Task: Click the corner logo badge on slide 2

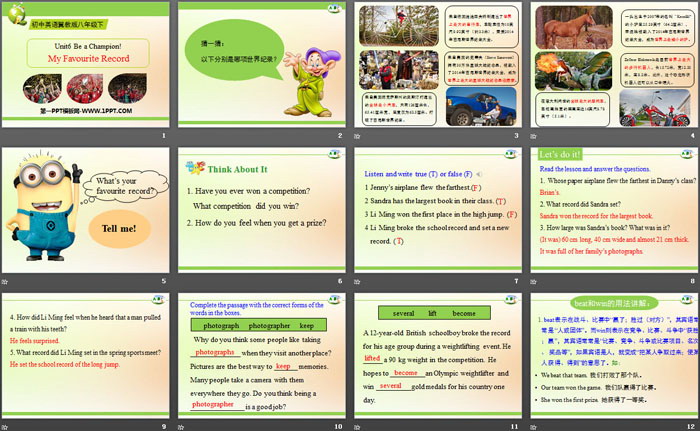Action: tap(334, 8)
